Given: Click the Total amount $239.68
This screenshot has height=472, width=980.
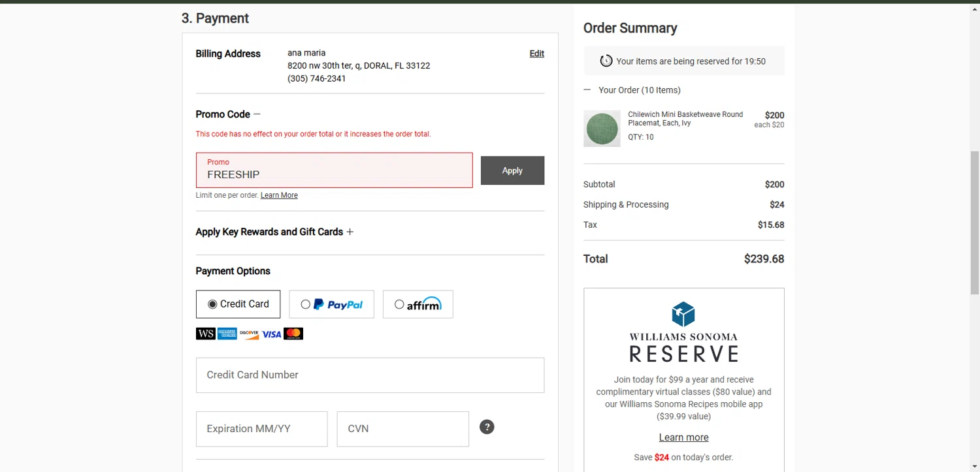Looking at the screenshot, I should (764, 259).
